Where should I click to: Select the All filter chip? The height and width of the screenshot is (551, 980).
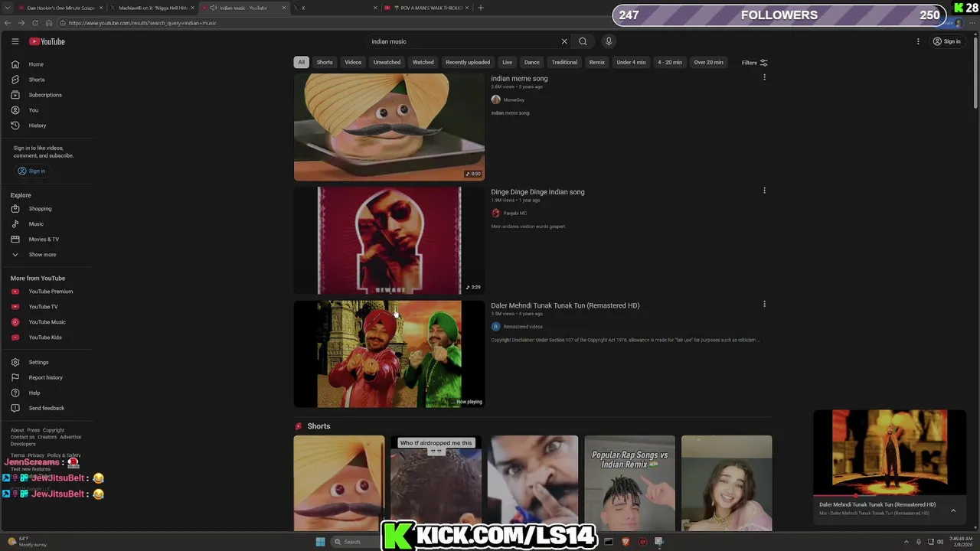[301, 63]
